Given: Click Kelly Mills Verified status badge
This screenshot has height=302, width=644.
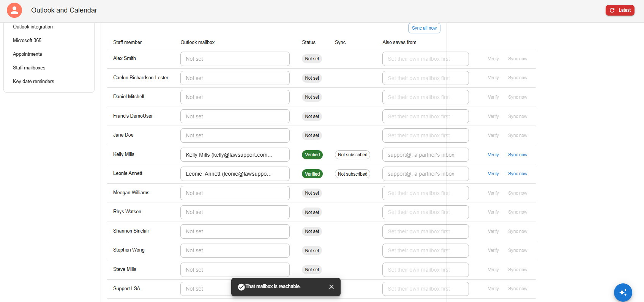Looking at the screenshot, I should tap(312, 155).
